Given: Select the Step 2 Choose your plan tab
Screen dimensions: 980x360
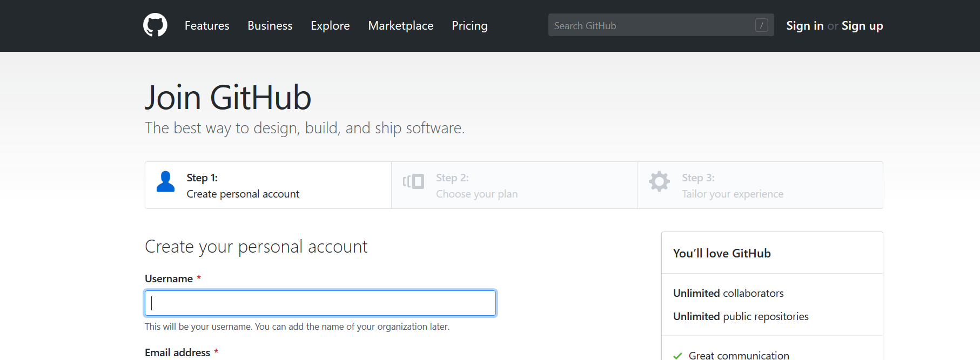Looking at the screenshot, I should [x=514, y=185].
